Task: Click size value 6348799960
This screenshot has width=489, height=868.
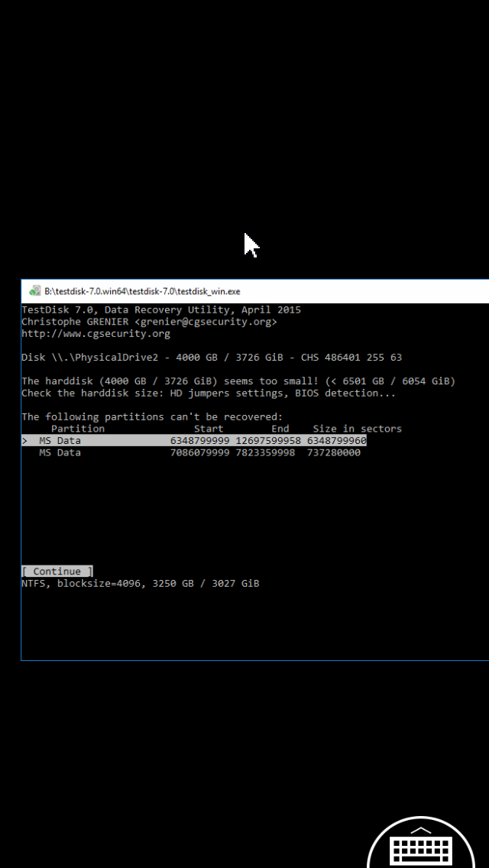Action: [x=337, y=441]
